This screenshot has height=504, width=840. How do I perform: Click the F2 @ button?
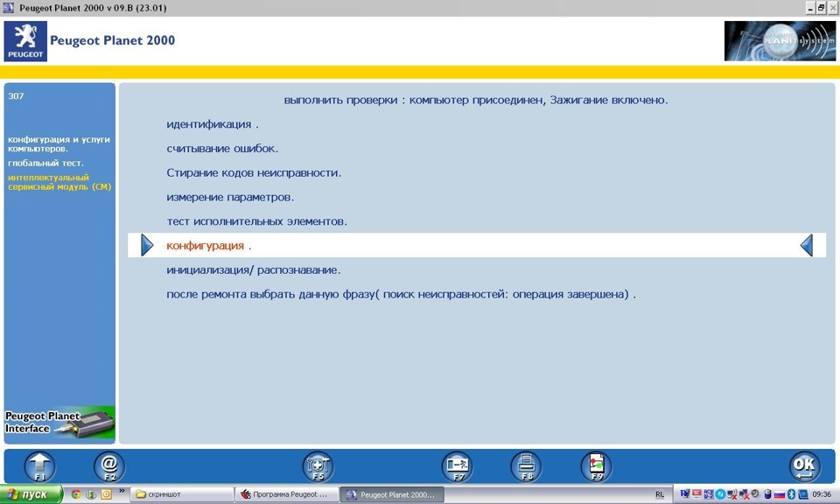109,466
